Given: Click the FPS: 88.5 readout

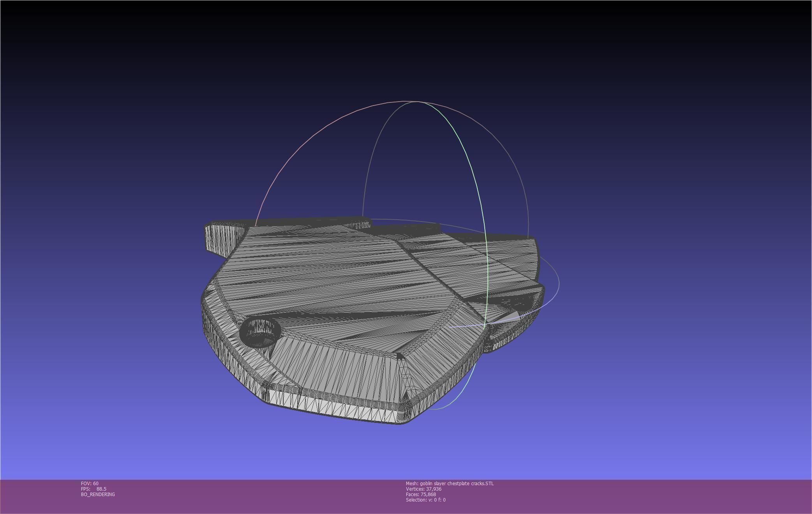Looking at the screenshot, I should [x=94, y=489].
